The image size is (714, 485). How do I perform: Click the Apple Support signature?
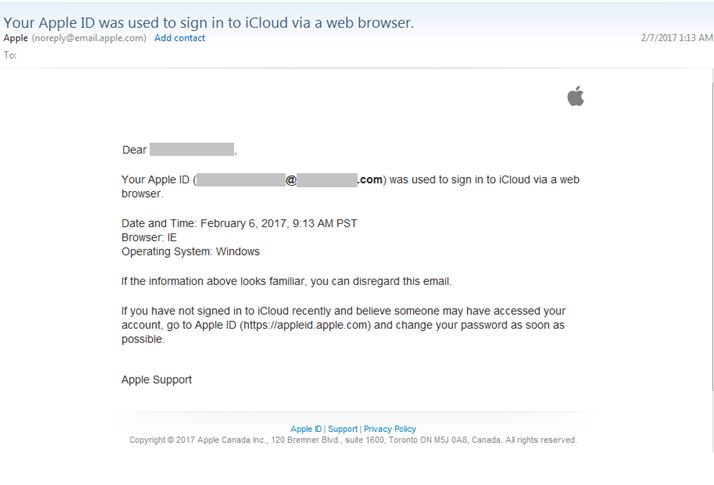coord(157,380)
